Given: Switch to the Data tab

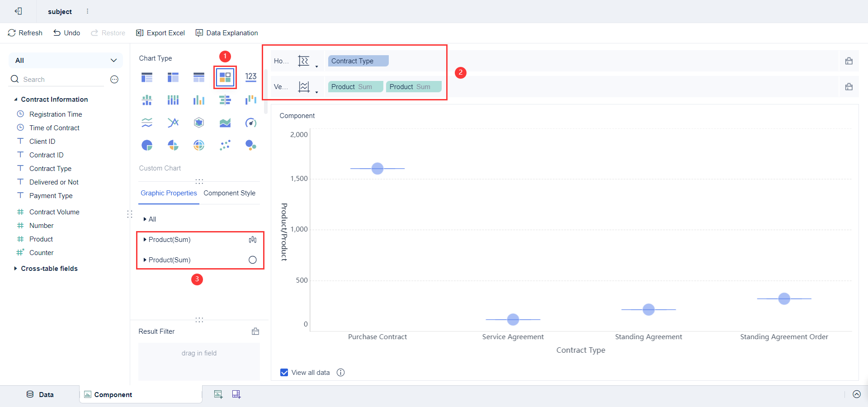Looking at the screenshot, I should click(40, 394).
